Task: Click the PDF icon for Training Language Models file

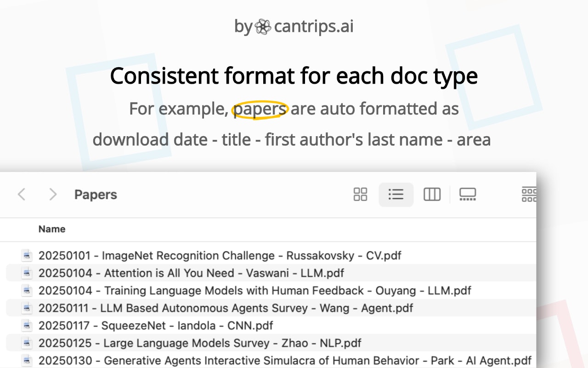Action: point(27,290)
